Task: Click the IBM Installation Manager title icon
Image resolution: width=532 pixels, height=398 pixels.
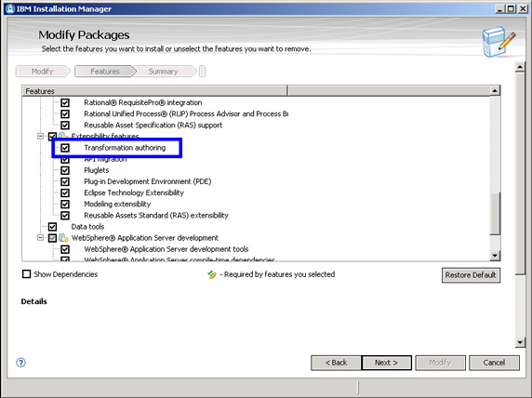Action: 10,8
